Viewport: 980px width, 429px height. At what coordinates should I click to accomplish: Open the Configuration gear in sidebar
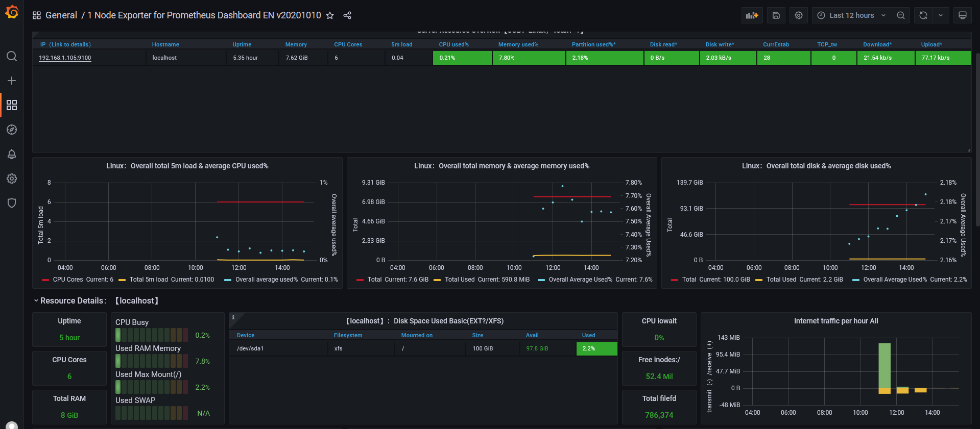[12, 179]
